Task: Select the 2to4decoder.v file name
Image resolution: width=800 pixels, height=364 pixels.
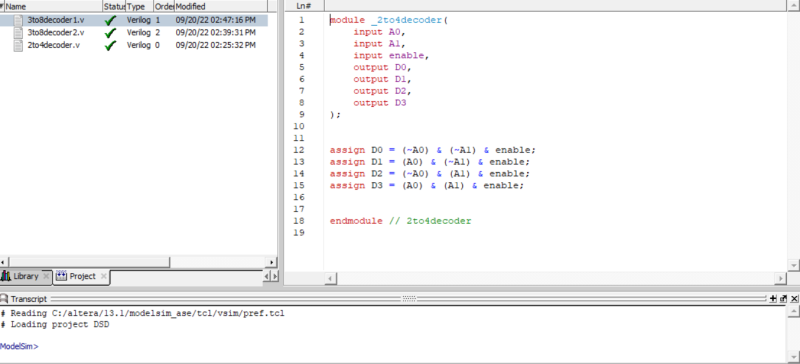Action: pyautogui.click(x=53, y=45)
